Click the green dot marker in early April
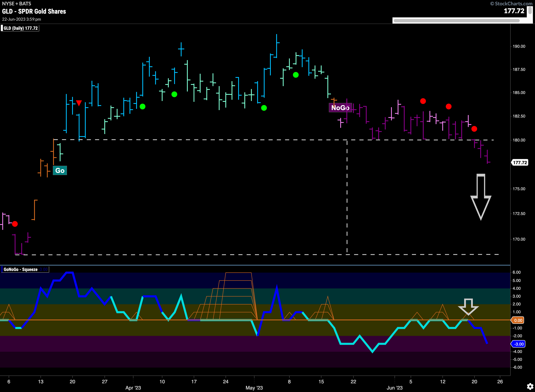535x392 pixels. point(142,107)
